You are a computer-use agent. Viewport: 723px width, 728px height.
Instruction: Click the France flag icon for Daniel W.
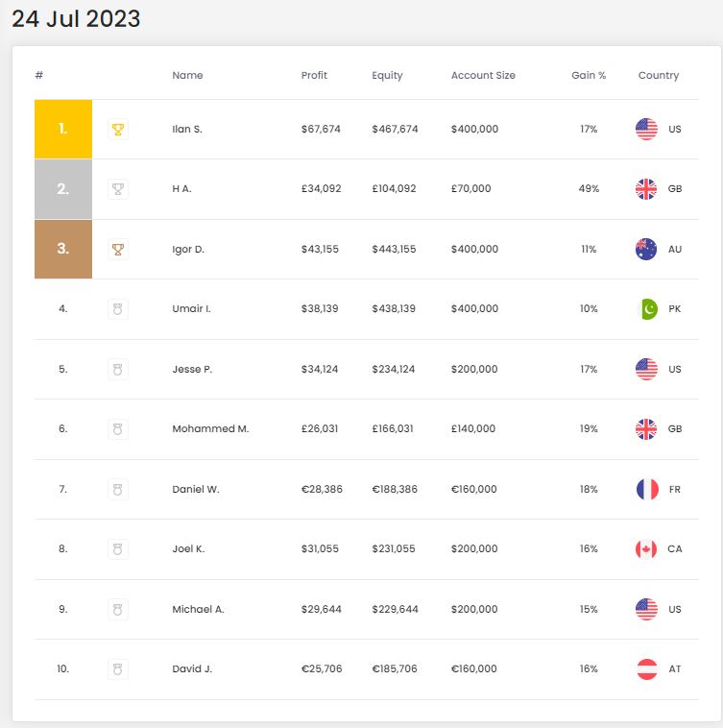[647, 489]
